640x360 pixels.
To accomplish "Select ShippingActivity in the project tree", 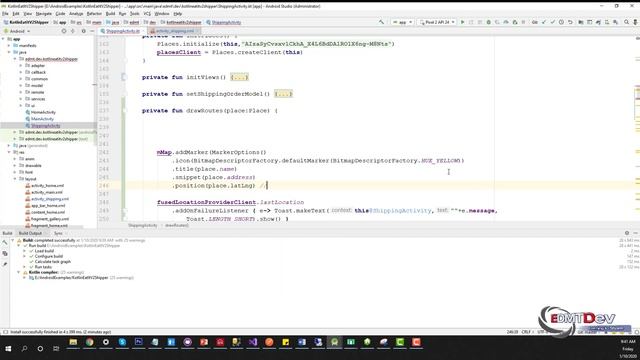I will 46,126.
